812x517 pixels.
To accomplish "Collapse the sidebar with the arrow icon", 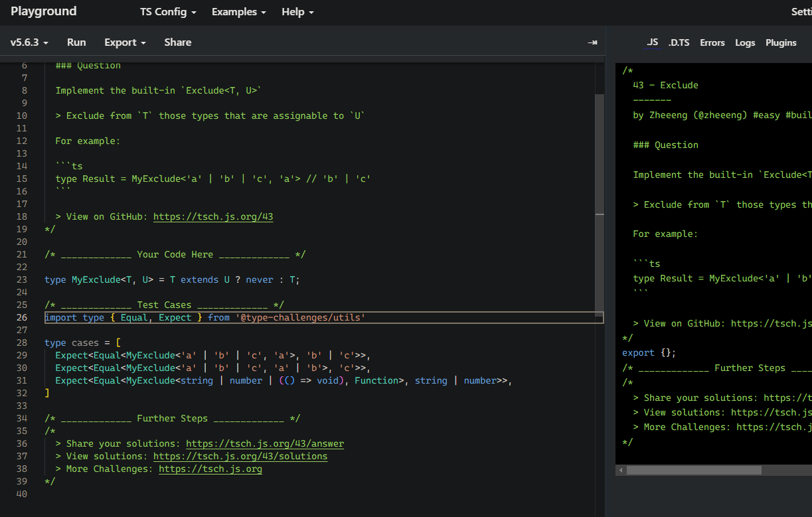I will (x=592, y=42).
